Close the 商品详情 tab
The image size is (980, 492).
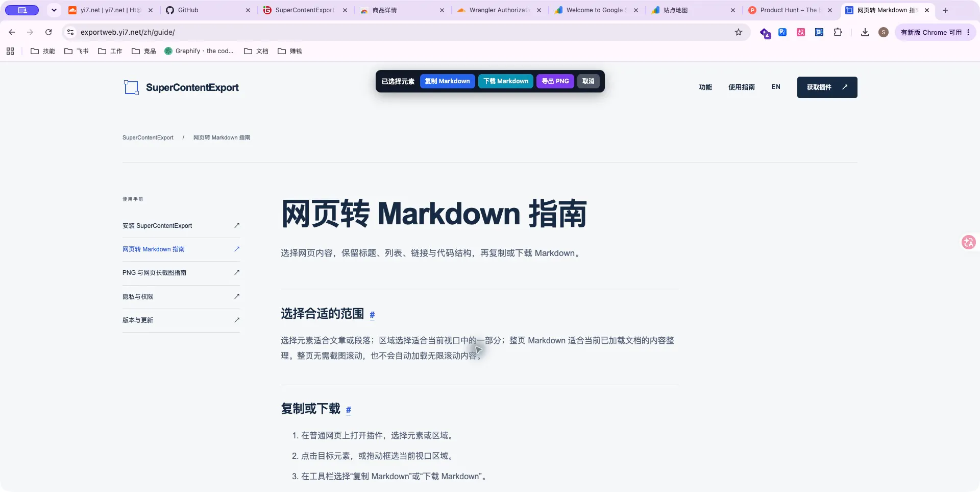pyautogui.click(x=442, y=10)
